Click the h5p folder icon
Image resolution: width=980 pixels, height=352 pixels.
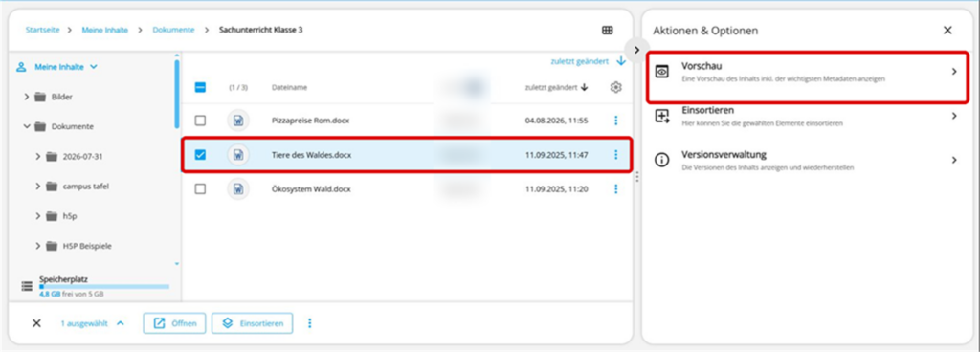coord(52,216)
